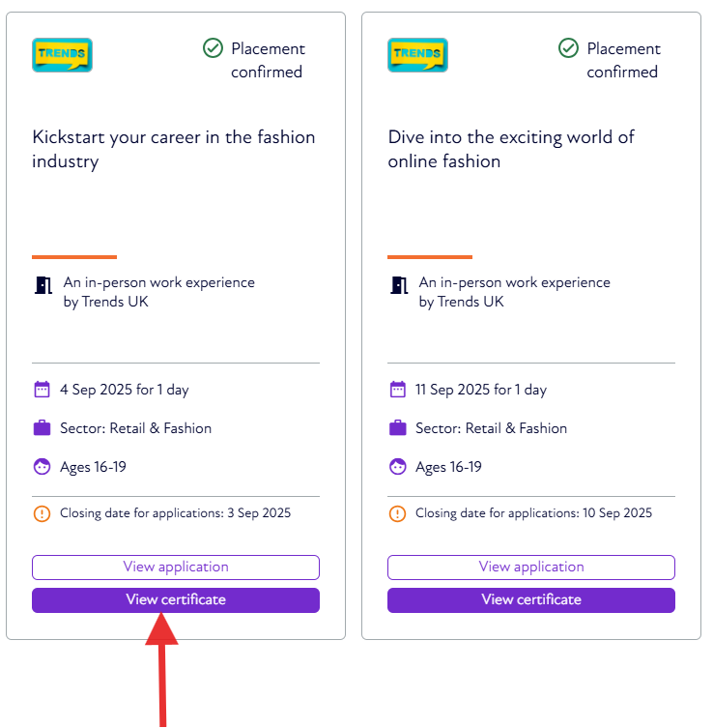
Task: Click Trends logo on fashion industry card
Action: tap(62, 55)
